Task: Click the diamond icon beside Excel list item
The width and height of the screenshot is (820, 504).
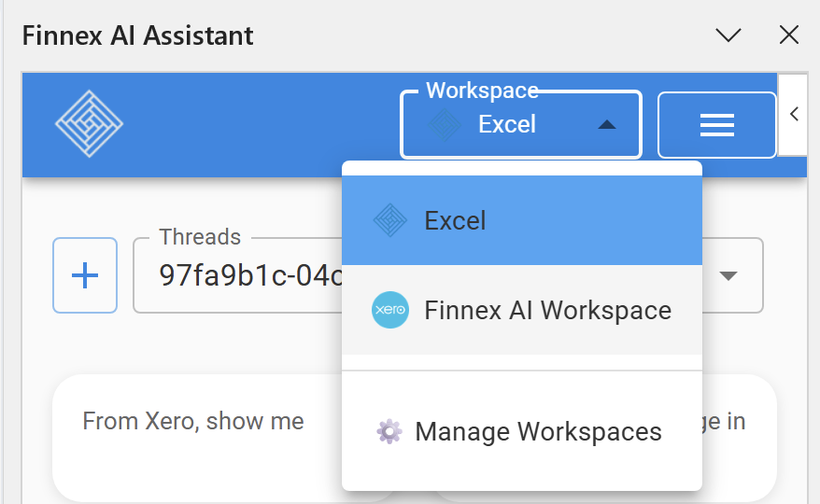Action: [390, 220]
